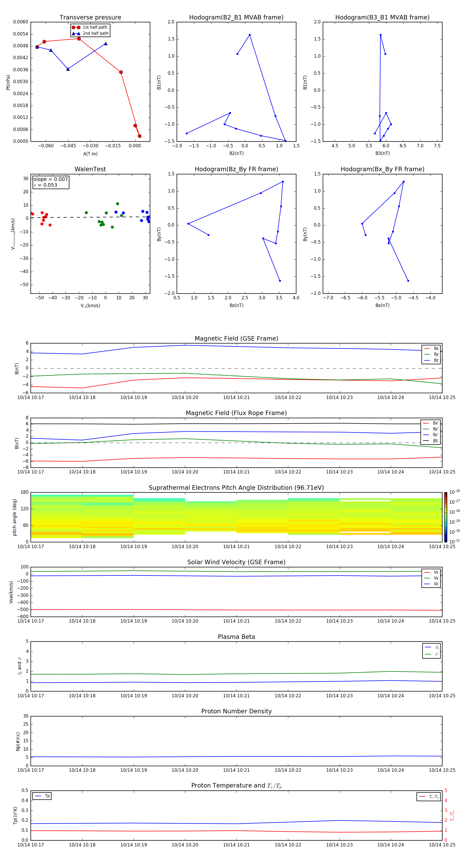Click the 10^-26 color bar tick label
Image resolution: width=473 pixels, height=868 pixels.
(x=455, y=492)
